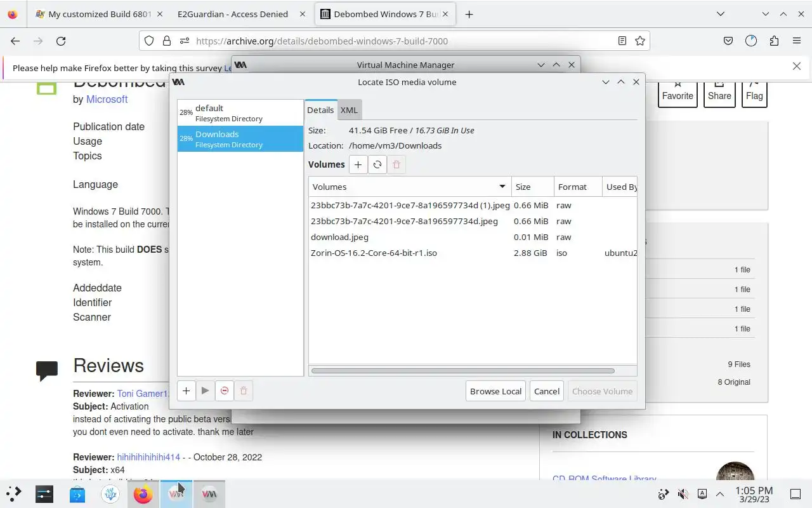Open the Microsoft author link
812x508 pixels.
click(x=107, y=99)
